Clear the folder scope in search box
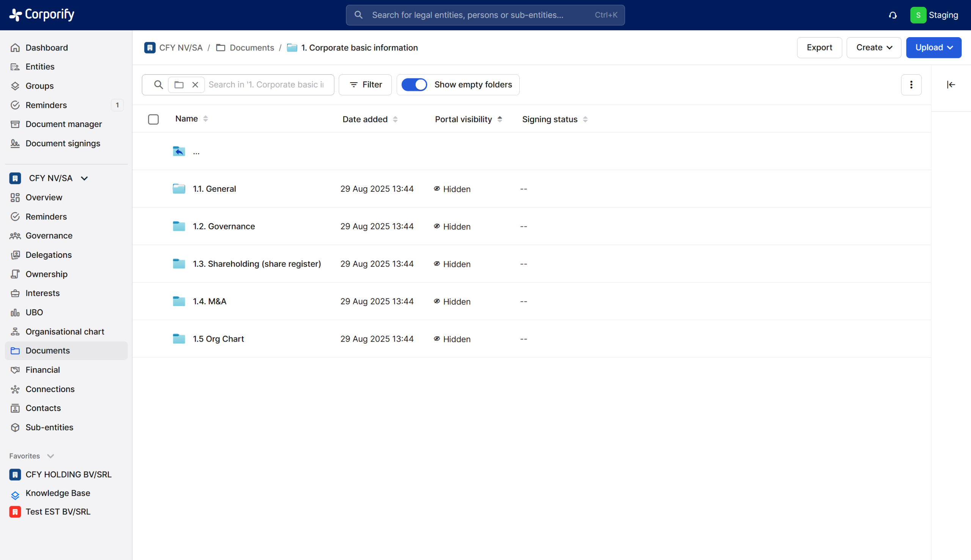Viewport: 971px width, 560px height. point(195,85)
